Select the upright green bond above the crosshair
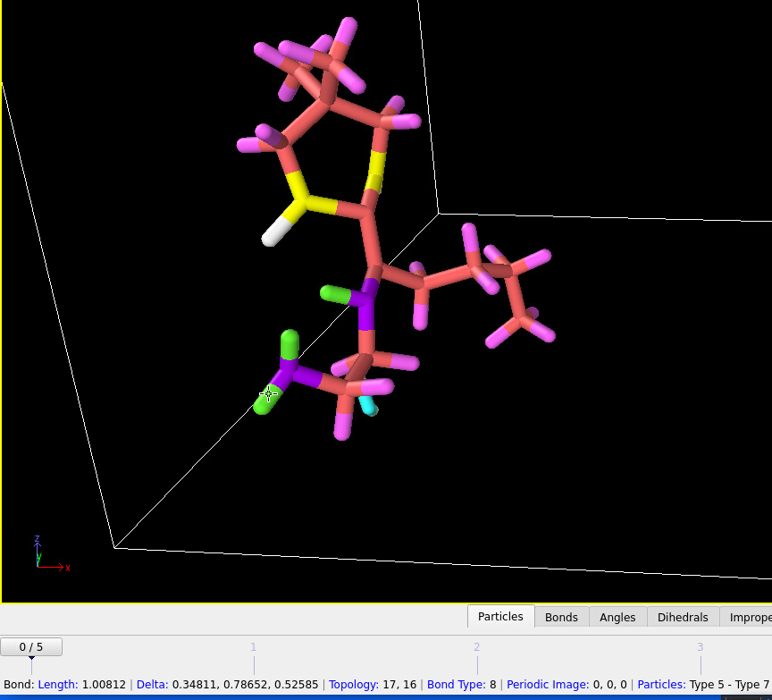772x700 pixels. click(x=289, y=344)
